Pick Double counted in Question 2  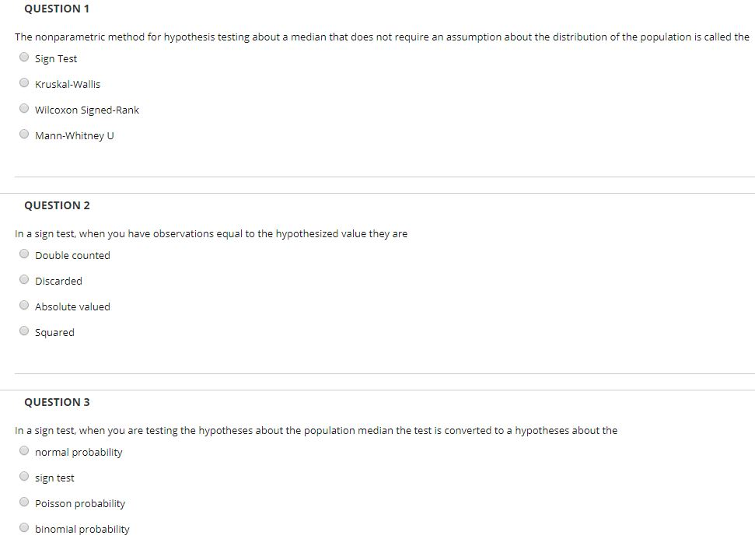24,253
